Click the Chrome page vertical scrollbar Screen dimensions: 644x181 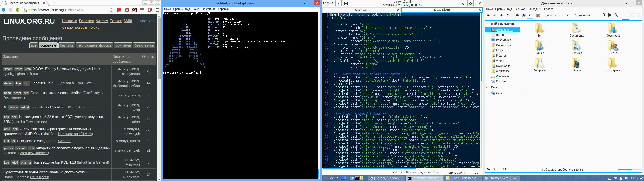tap(159, 49)
